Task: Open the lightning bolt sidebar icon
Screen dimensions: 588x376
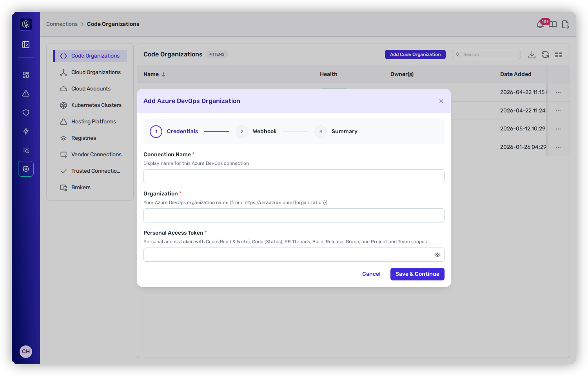Action: tap(26, 131)
